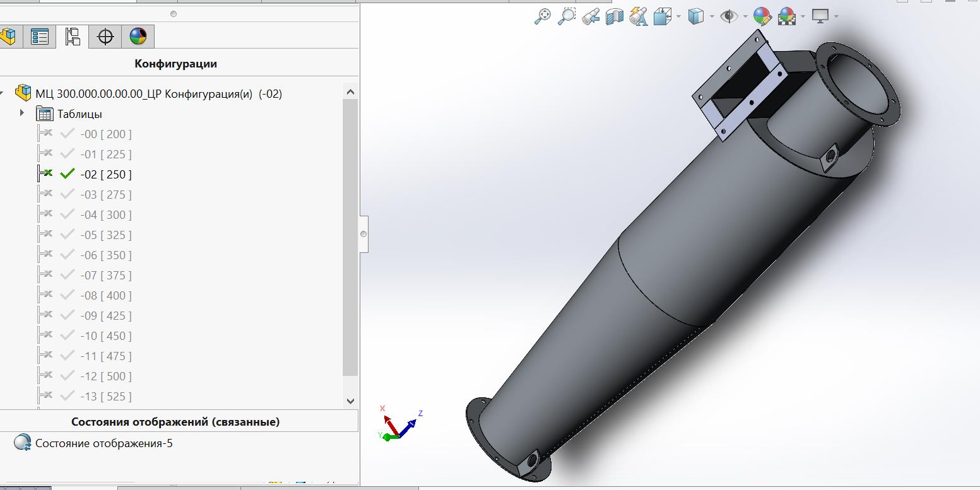Switch to DimXpertManager crosshair tab
Image resolution: width=980 pixels, height=490 pixels.
[x=105, y=37]
